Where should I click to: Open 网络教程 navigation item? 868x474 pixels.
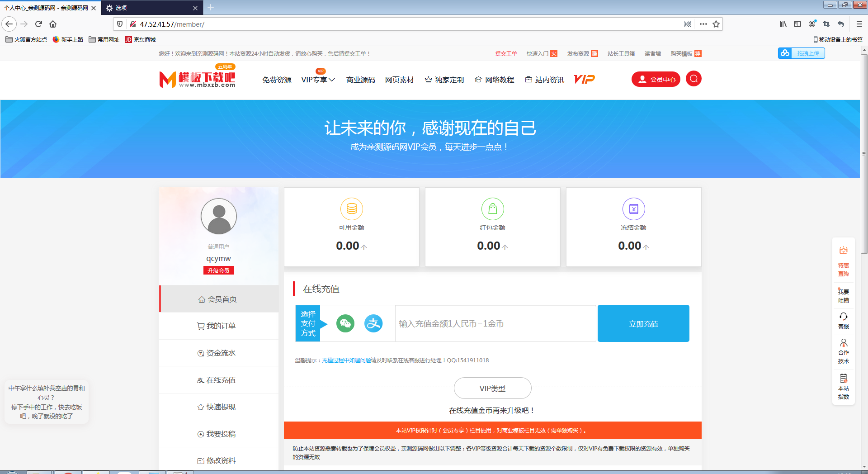pyautogui.click(x=495, y=80)
